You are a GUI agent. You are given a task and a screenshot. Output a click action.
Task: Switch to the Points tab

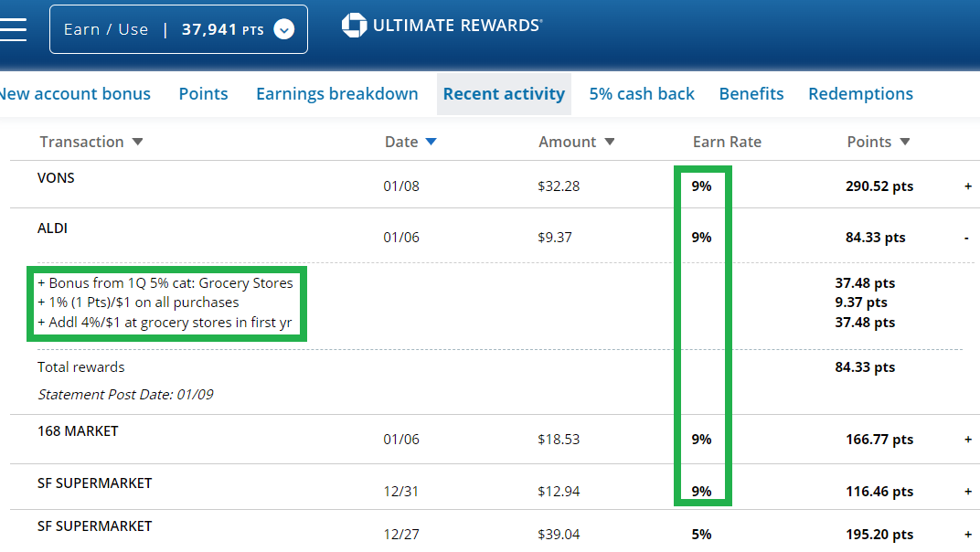[203, 94]
